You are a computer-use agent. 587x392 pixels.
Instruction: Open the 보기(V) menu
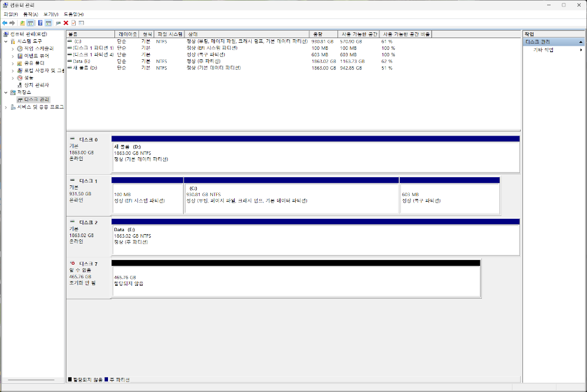click(51, 14)
